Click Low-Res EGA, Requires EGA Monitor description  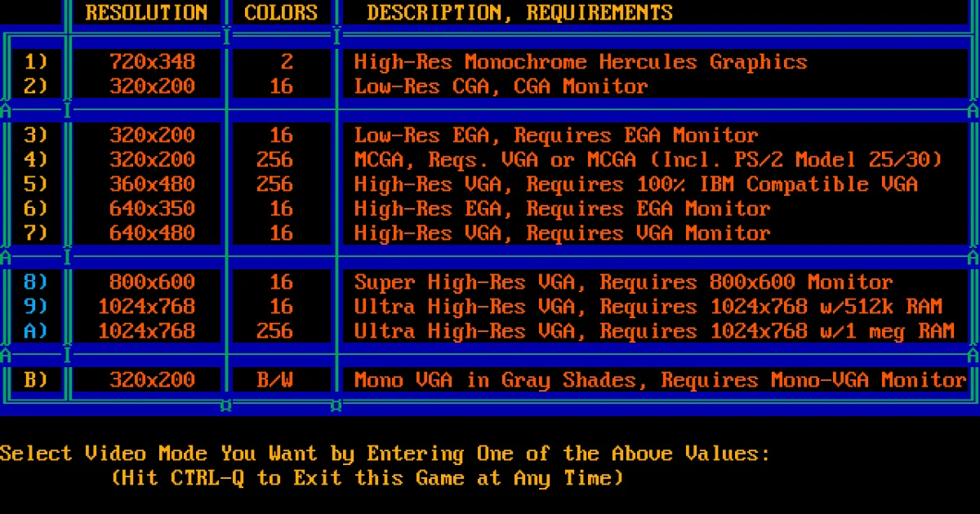point(556,135)
